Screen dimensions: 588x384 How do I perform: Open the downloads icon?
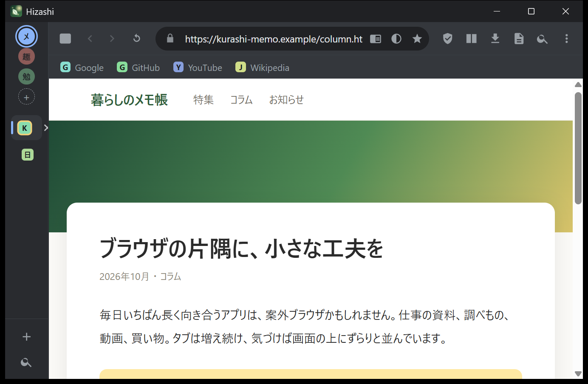[x=495, y=39]
